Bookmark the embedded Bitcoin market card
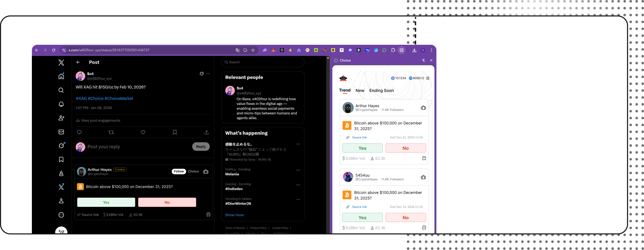The image size is (644, 250). point(208,215)
